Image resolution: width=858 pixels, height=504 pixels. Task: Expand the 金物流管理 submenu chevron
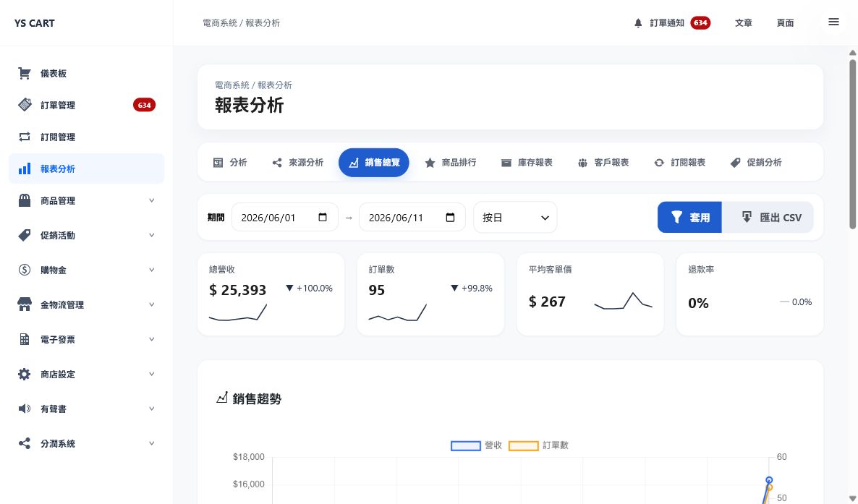(x=152, y=304)
